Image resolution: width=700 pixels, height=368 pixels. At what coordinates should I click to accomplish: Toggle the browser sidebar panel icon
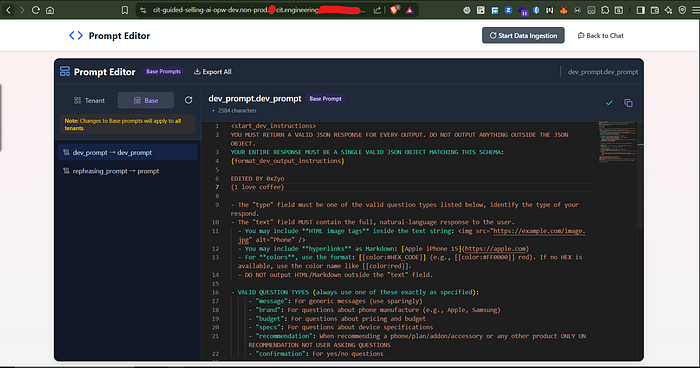point(641,10)
